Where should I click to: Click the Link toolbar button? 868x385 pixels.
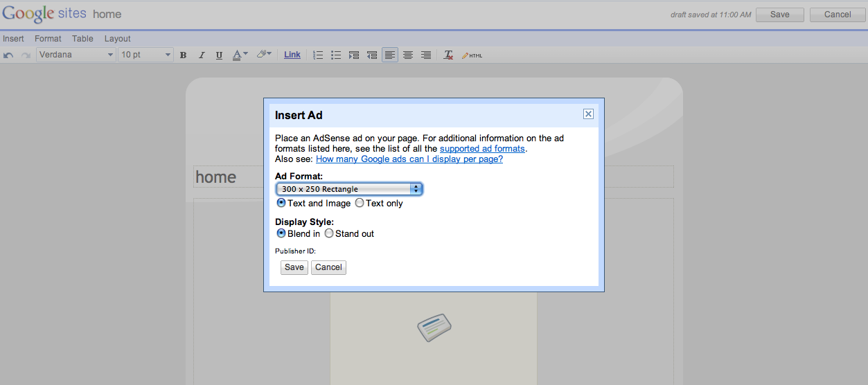click(292, 55)
